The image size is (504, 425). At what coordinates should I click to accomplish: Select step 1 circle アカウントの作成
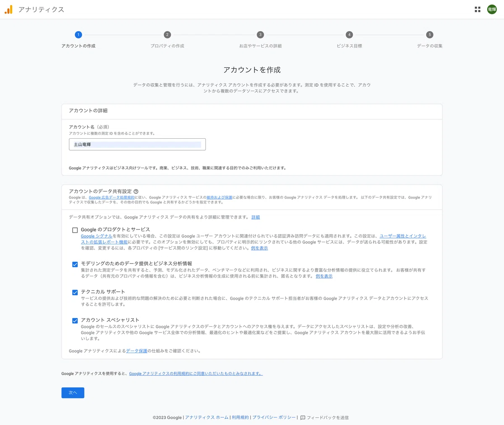pos(78,35)
